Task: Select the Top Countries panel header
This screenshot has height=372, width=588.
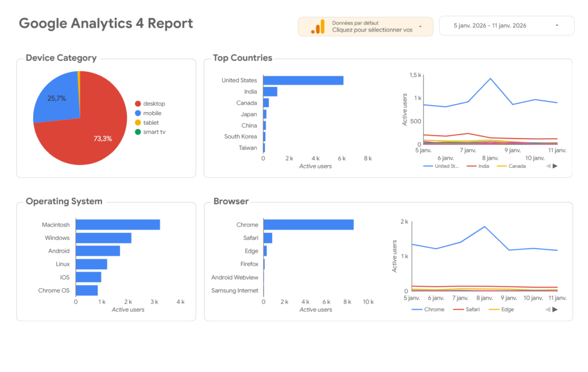Action: (x=242, y=57)
